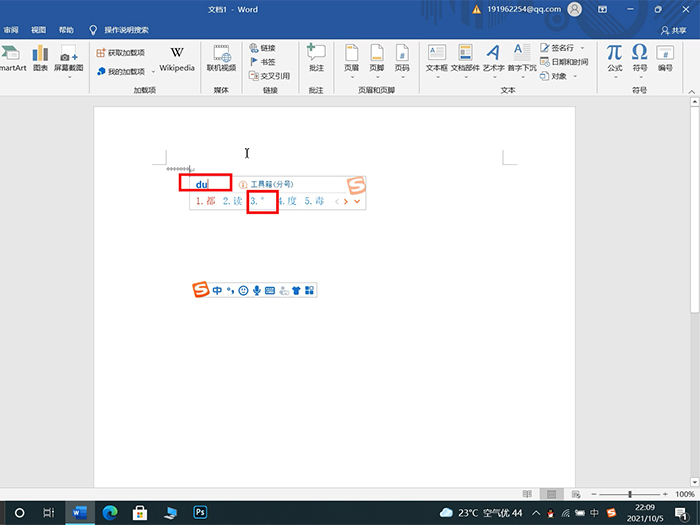Open ribbon display options button
Screen dimensions: 700x525
pyautogui.click(x=603, y=9)
